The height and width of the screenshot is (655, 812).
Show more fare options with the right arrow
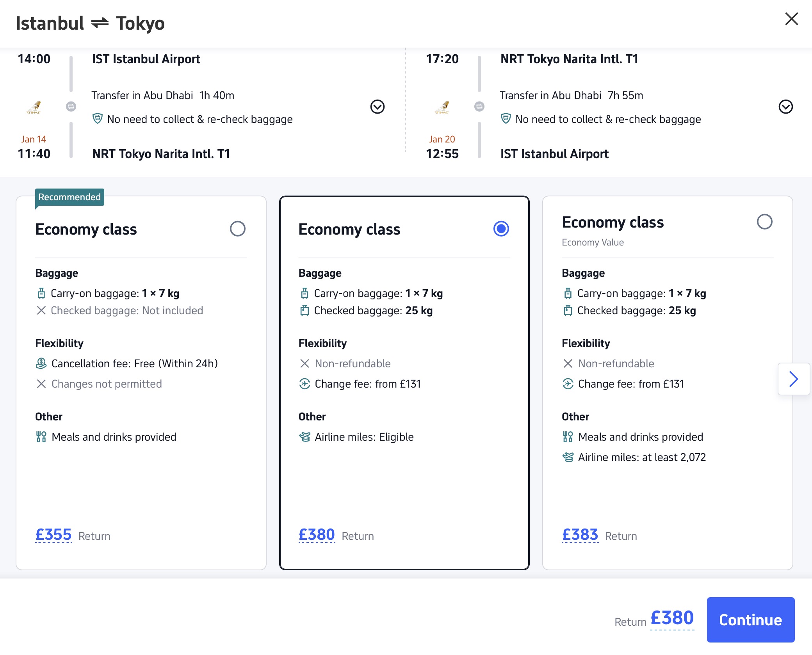coord(793,379)
